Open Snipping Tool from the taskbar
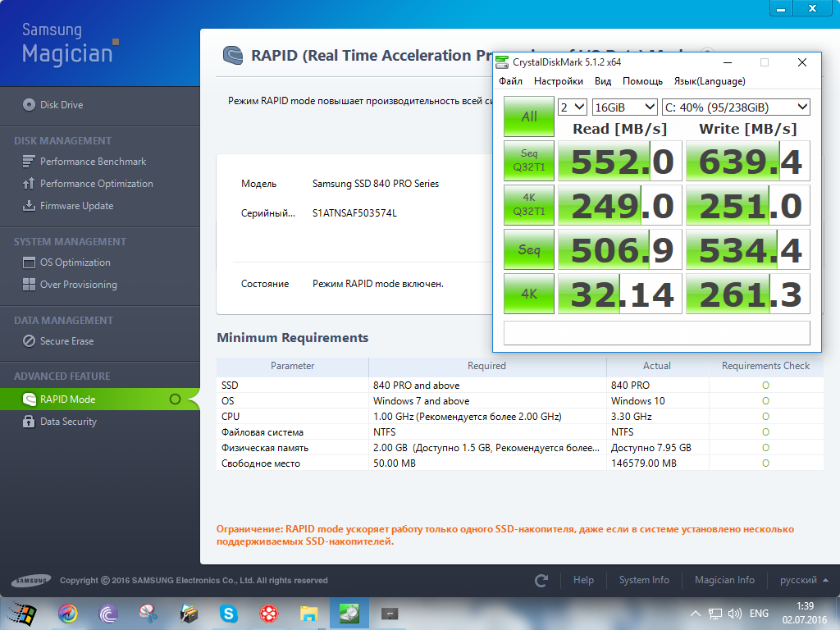Viewport: 840px width, 630px height. click(148, 614)
